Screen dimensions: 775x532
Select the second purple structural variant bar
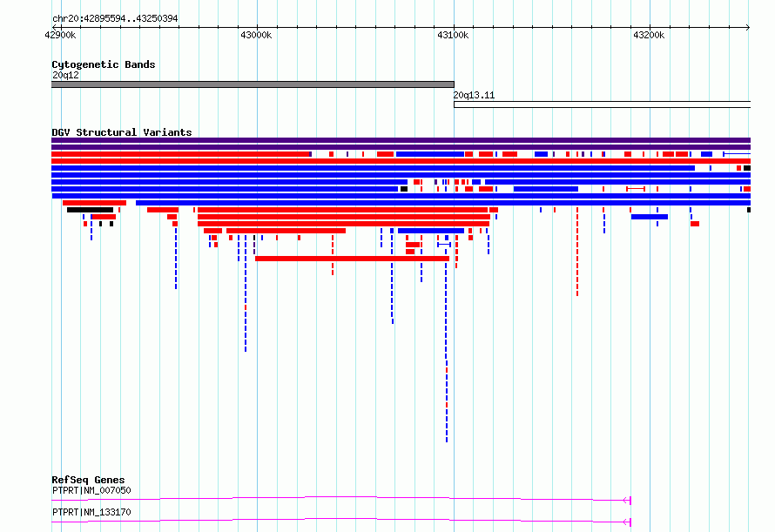(x=401, y=147)
